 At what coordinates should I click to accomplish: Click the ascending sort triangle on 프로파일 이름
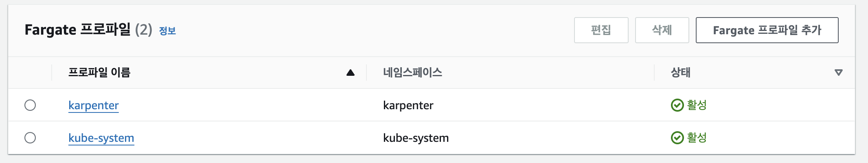351,73
